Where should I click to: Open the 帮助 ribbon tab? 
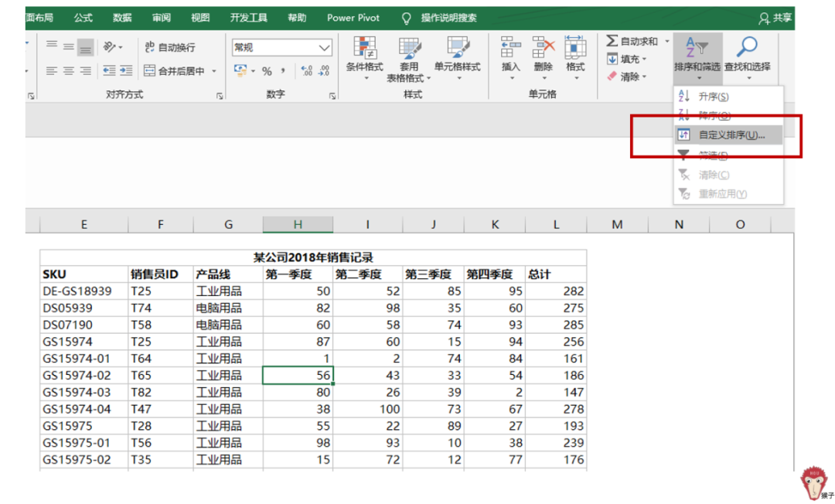tap(297, 18)
